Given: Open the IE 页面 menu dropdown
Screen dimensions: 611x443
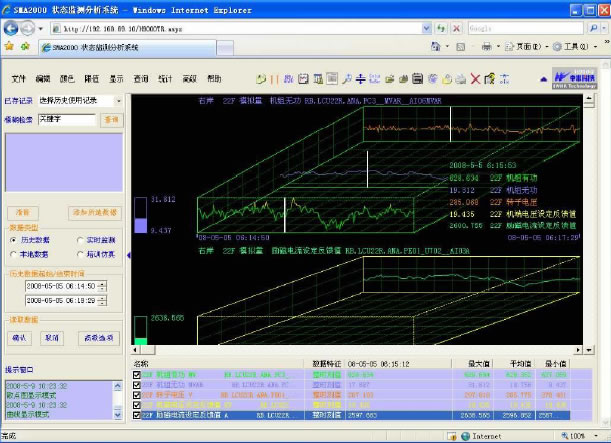Looking at the screenshot, I should click(546, 47).
